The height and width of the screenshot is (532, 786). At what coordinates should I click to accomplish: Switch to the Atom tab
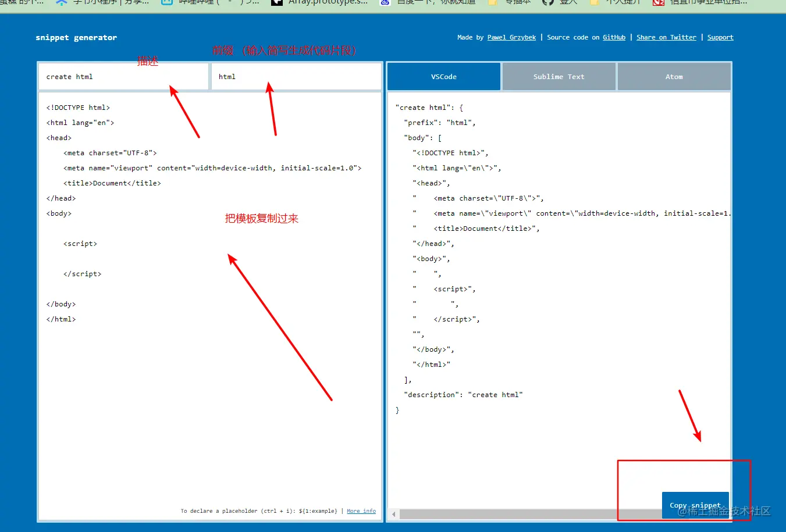pos(674,77)
